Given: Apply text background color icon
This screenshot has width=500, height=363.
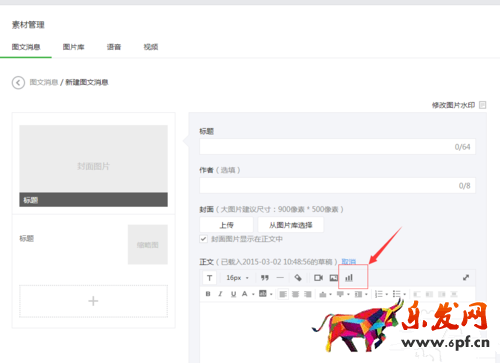Looking at the screenshot, I should tap(263, 293).
